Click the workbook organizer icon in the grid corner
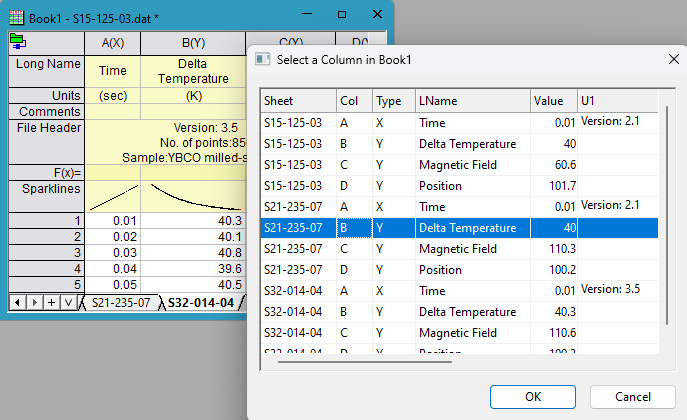Viewport: 687px width, 420px height. pyautogui.click(x=18, y=41)
